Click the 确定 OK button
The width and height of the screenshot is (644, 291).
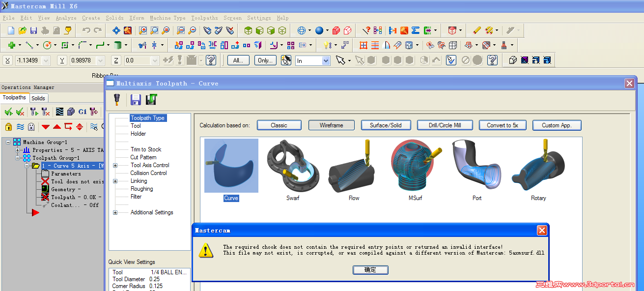(x=370, y=270)
